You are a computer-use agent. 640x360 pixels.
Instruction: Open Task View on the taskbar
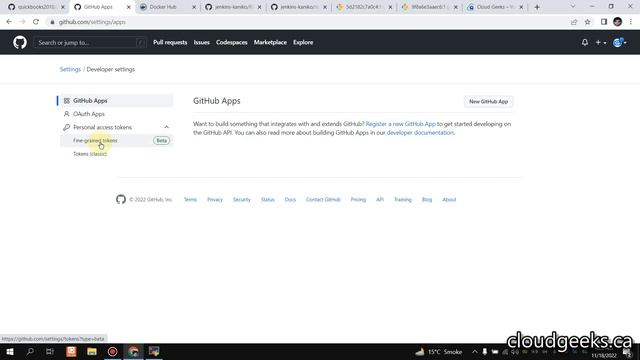(50, 351)
